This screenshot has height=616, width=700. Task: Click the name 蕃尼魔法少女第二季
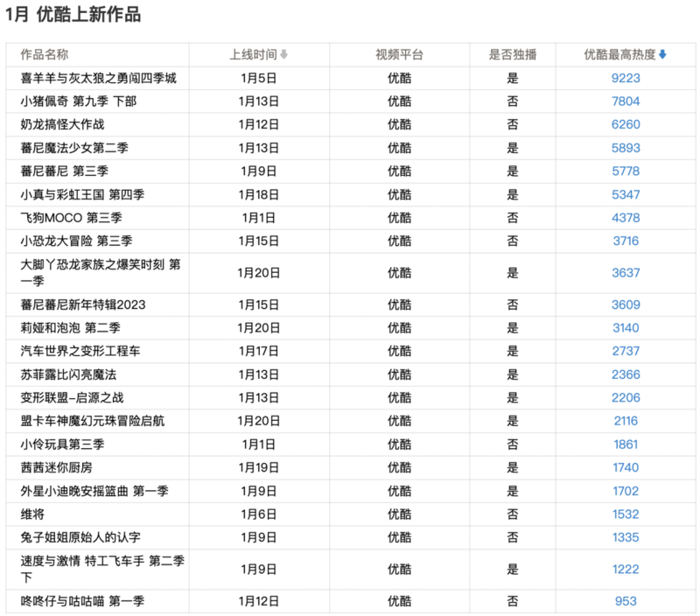point(74,148)
